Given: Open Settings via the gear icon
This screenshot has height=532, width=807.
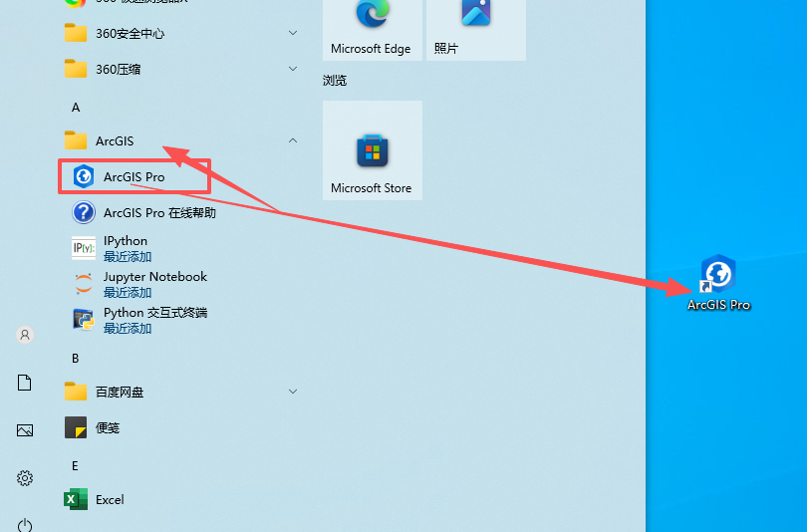Looking at the screenshot, I should click(25, 478).
